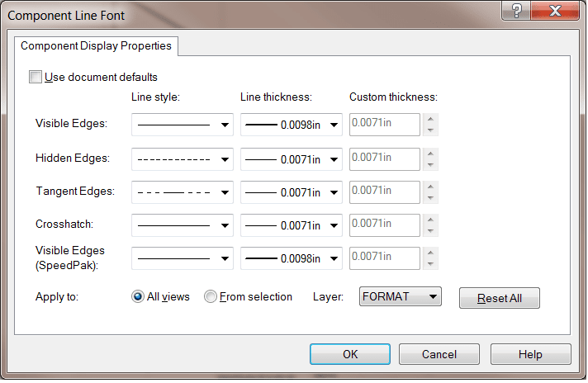Open the Visible Edges line style dropdown
The width and height of the screenshot is (588, 383).
(183, 125)
